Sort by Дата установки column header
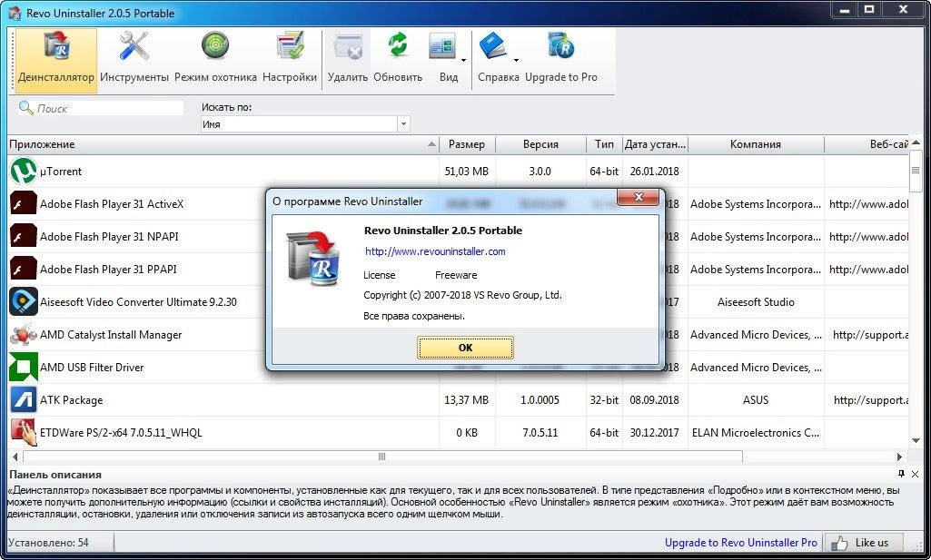 pos(655,144)
